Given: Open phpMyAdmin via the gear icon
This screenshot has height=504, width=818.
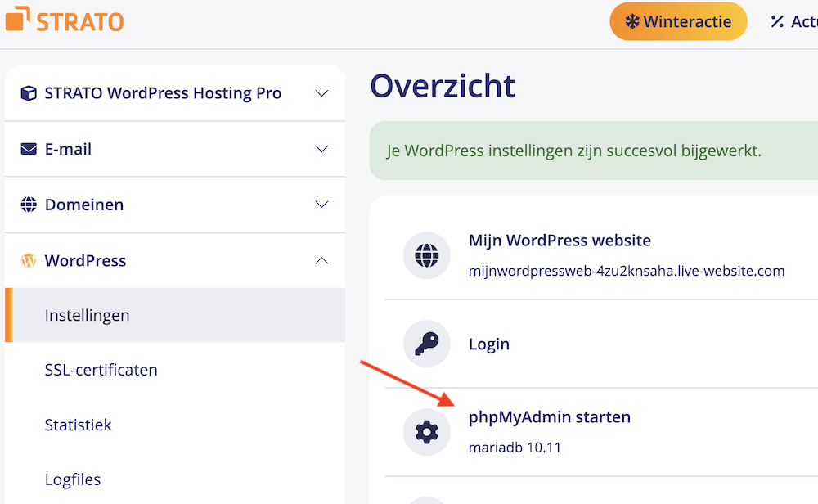Looking at the screenshot, I should pyautogui.click(x=426, y=431).
